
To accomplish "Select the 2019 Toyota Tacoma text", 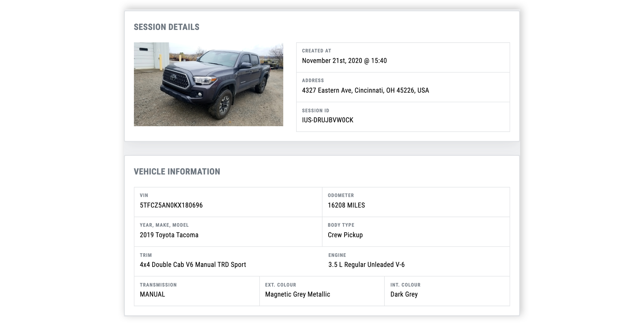I will (169, 235).
